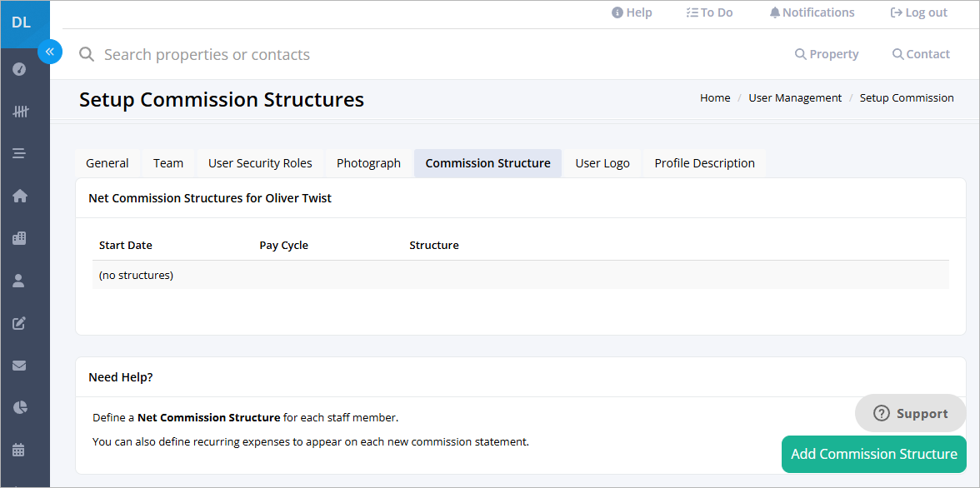The width and height of the screenshot is (980, 488).
Task: Click the Structure column header
Action: pos(433,245)
